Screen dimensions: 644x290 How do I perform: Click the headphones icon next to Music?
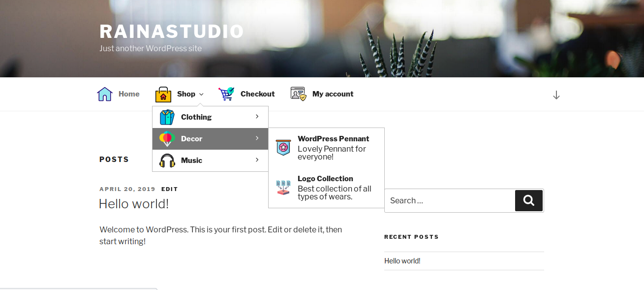167,161
